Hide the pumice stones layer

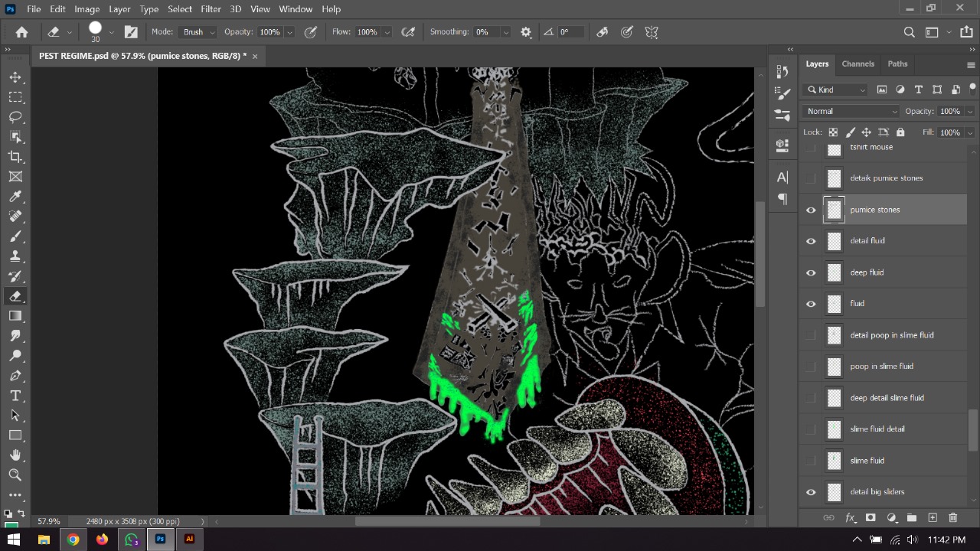[811, 210]
